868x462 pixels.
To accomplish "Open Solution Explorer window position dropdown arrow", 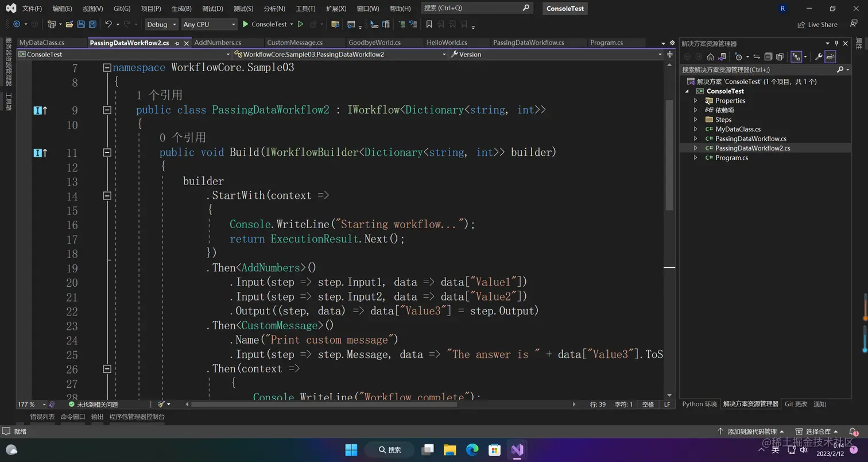I will [828, 43].
